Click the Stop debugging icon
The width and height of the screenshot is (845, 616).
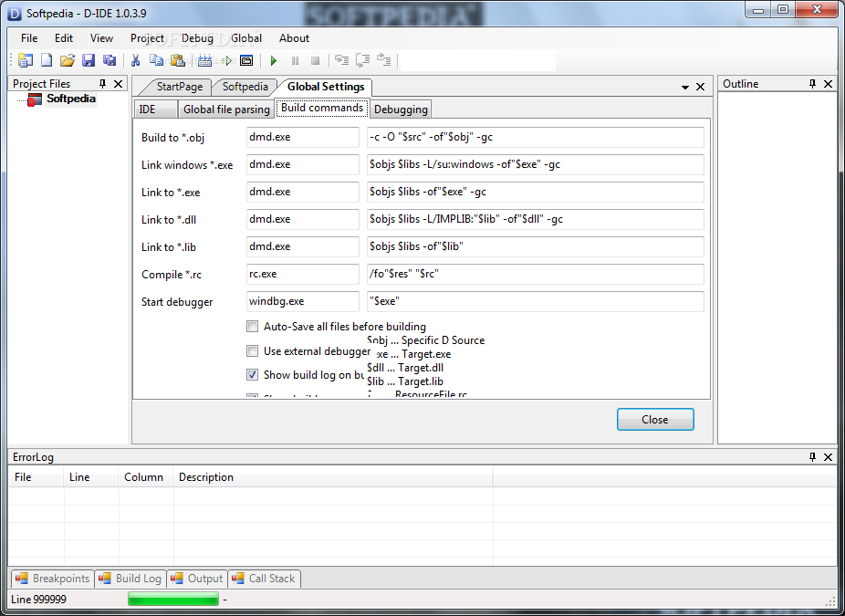(x=315, y=60)
